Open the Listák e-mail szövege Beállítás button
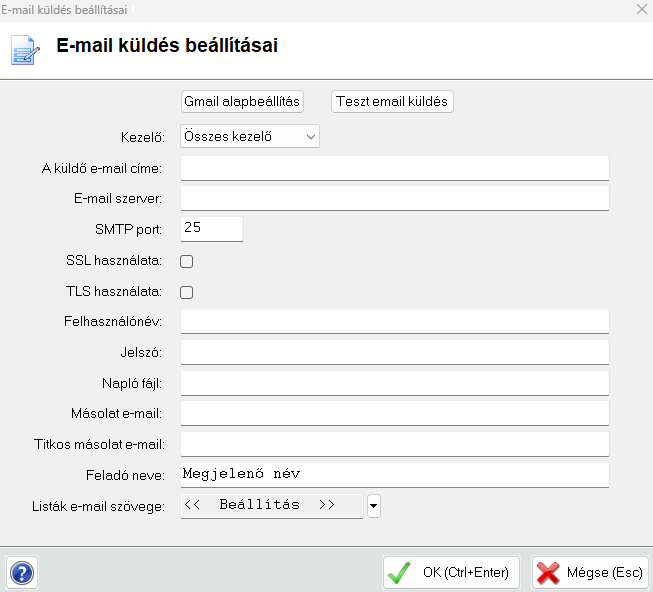The width and height of the screenshot is (653, 592). tap(271, 506)
